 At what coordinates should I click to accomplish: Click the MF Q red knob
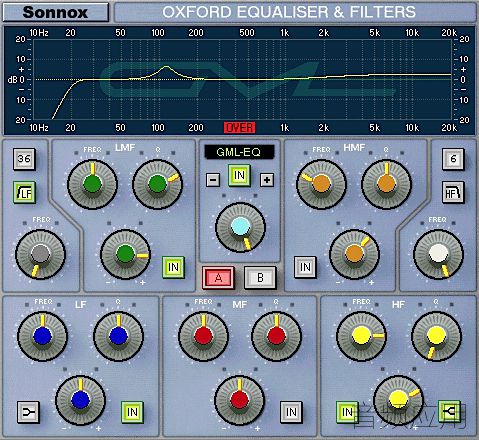(x=276, y=336)
